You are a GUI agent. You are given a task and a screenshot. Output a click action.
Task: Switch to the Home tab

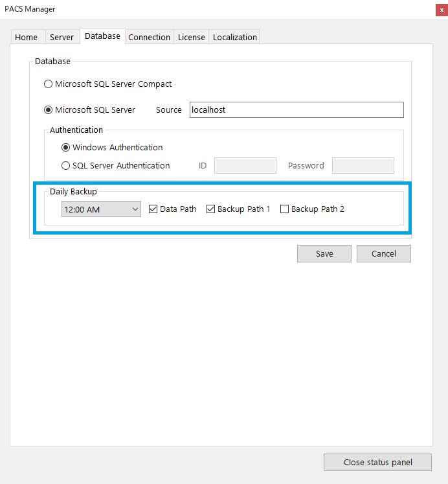(27, 37)
